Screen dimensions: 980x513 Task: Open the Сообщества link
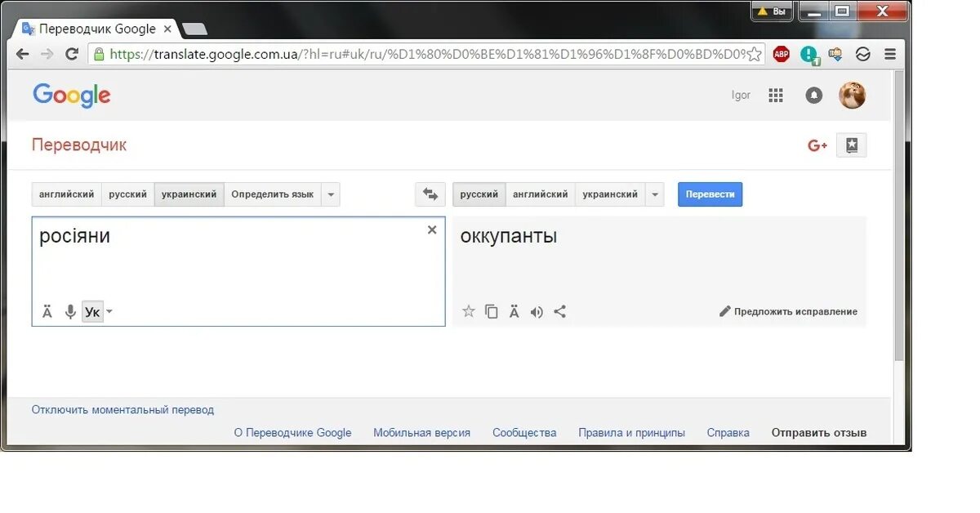(x=524, y=433)
